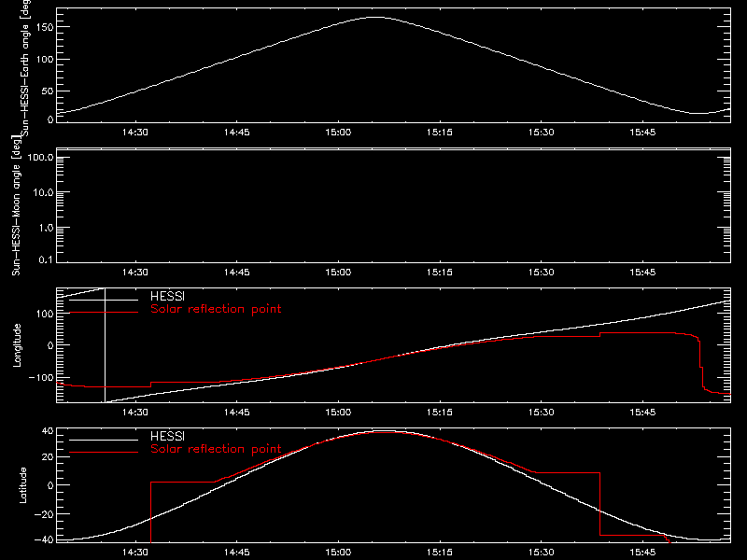Click 14:45 time label under Earth angle plot
747x560 pixels.
(x=237, y=133)
